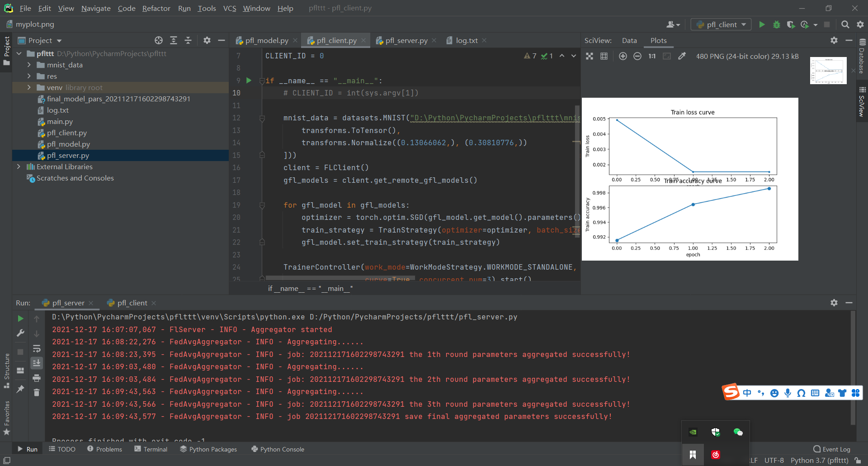Switch to SciView Data tab
The image size is (868, 466).
tap(629, 40)
